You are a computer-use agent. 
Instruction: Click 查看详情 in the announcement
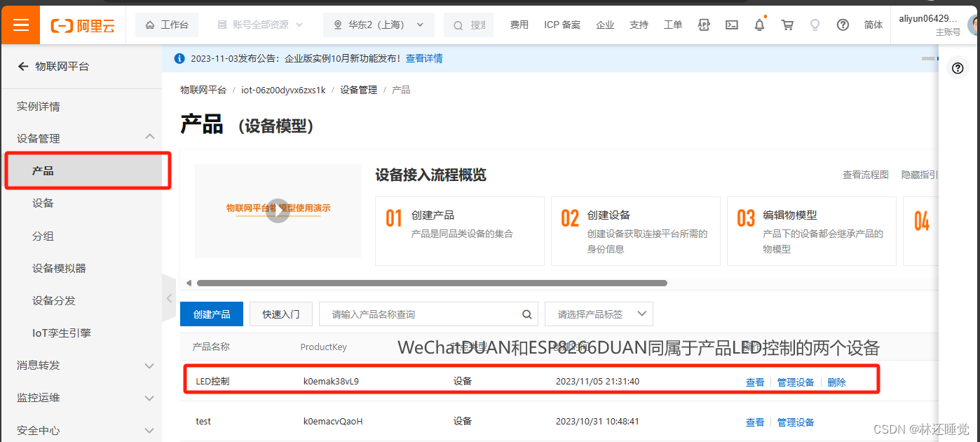[x=424, y=58]
